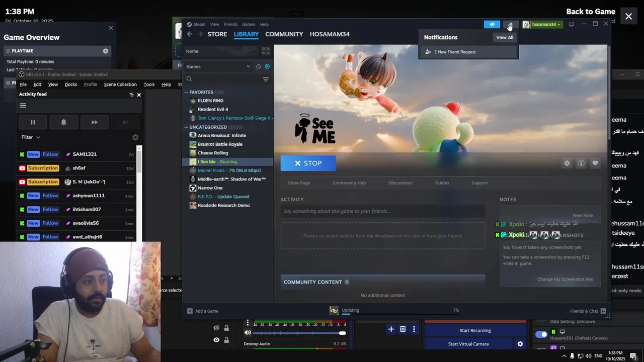This screenshot has height=362, width=644.
Task: Go back with Steam back arrow
Action: click(x=190, y=34)
